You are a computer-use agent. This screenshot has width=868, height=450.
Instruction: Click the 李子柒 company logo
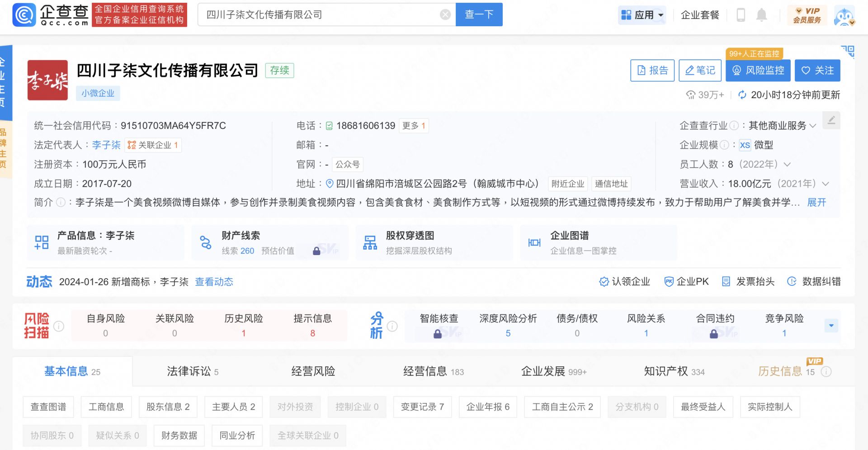pyautogui.click(x=47, y=80)
